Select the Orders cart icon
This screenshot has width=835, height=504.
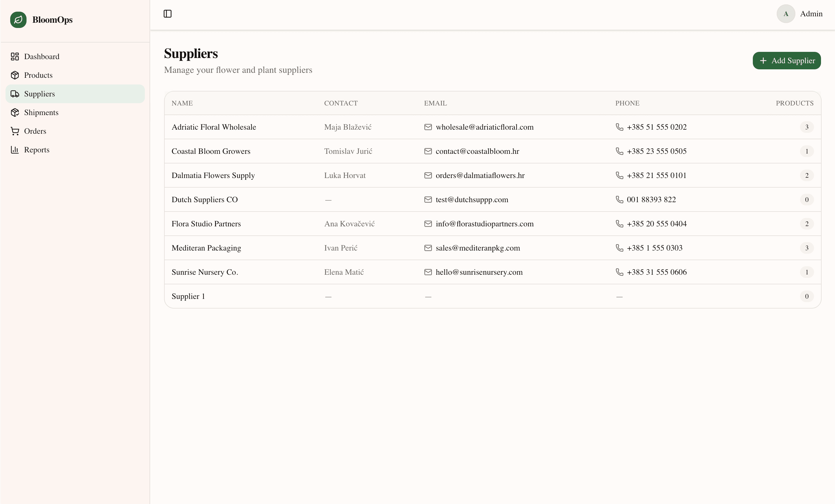[x=15, y=131]
